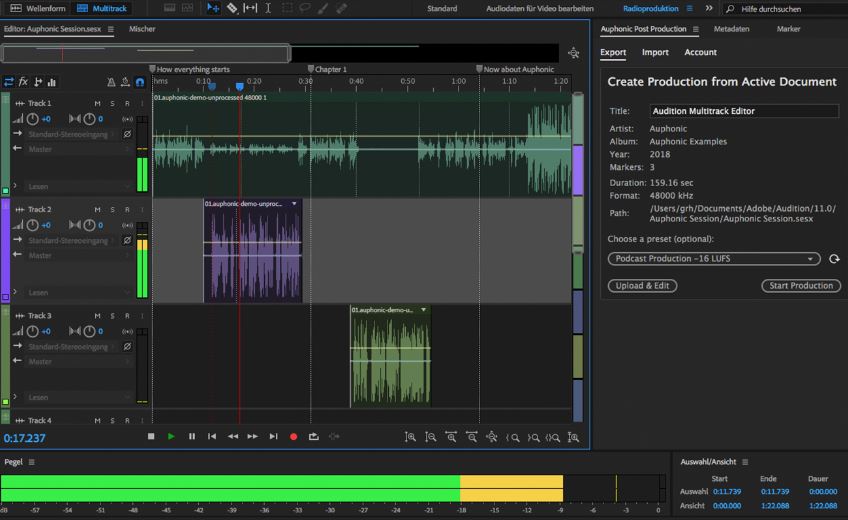Mute Track 2
848x520 pixels.
(x=97, y=209)
